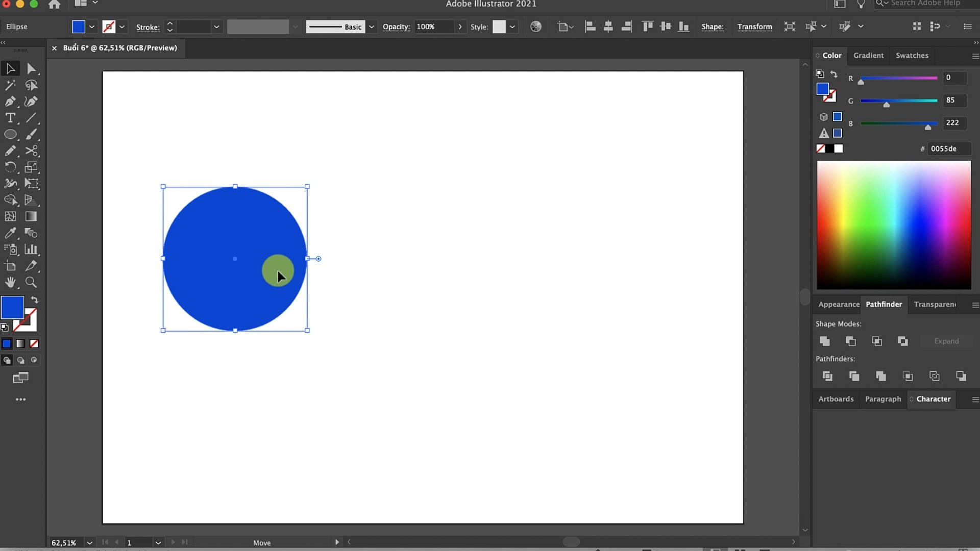Select the Gradient tool

31,216
